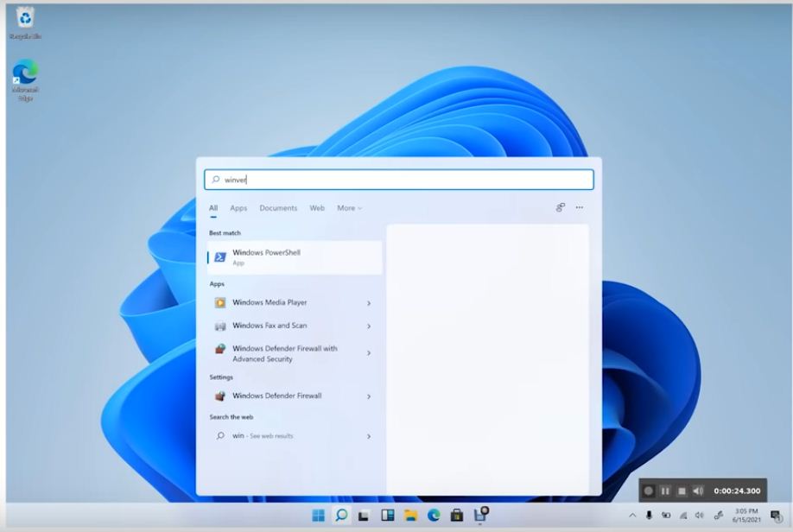
Task: Stop the screen recording
Action: 682,491
